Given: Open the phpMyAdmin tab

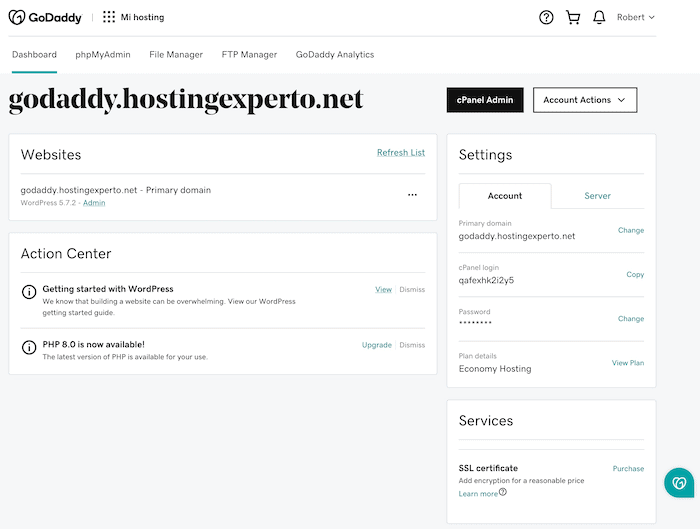Looking at the screenshot, I should pos(103,54).
